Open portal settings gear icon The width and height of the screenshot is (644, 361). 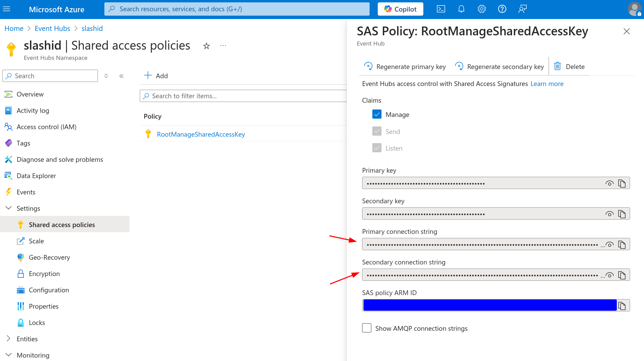[481, 9]
